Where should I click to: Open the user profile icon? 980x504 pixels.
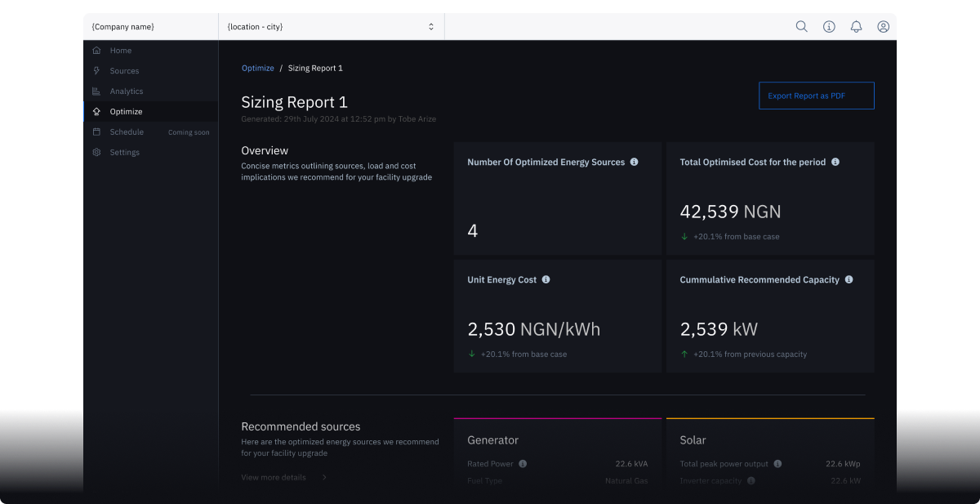pyautogui.click(x=883, y=26)
